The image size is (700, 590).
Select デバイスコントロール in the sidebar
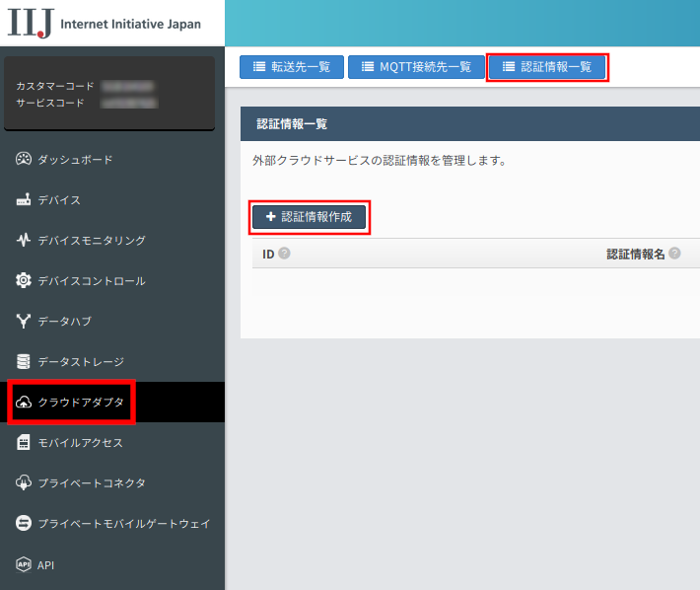[112, 281]
